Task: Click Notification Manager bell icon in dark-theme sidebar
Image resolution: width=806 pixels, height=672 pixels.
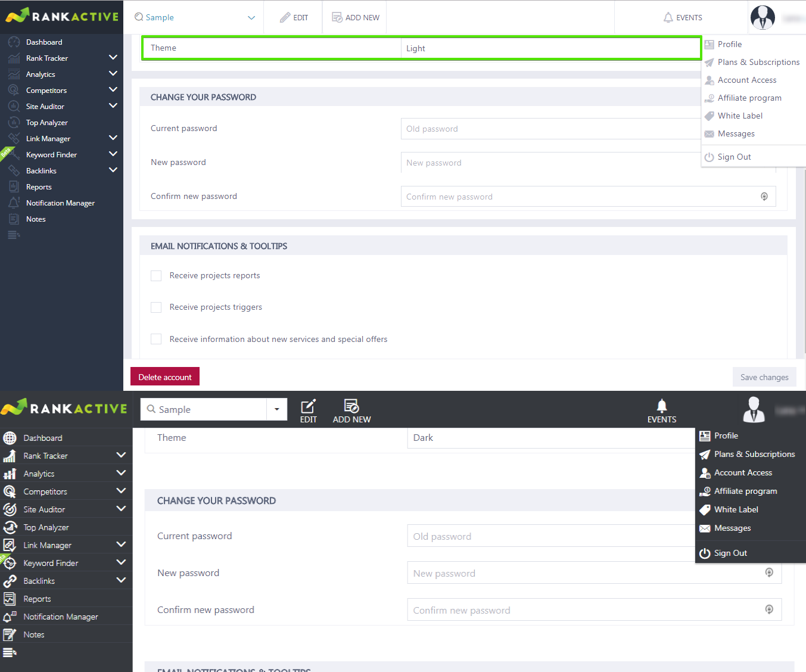Action: click(x=10, y=617)
